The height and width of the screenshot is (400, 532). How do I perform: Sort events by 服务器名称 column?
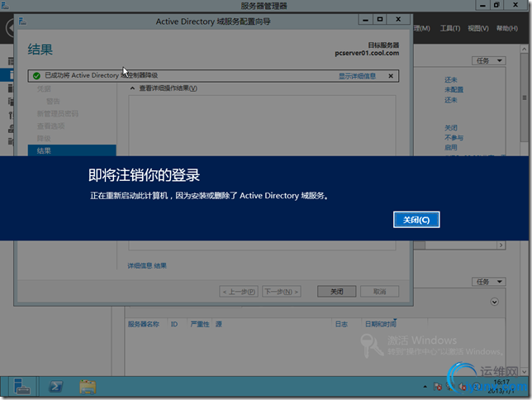click(143, 324)
